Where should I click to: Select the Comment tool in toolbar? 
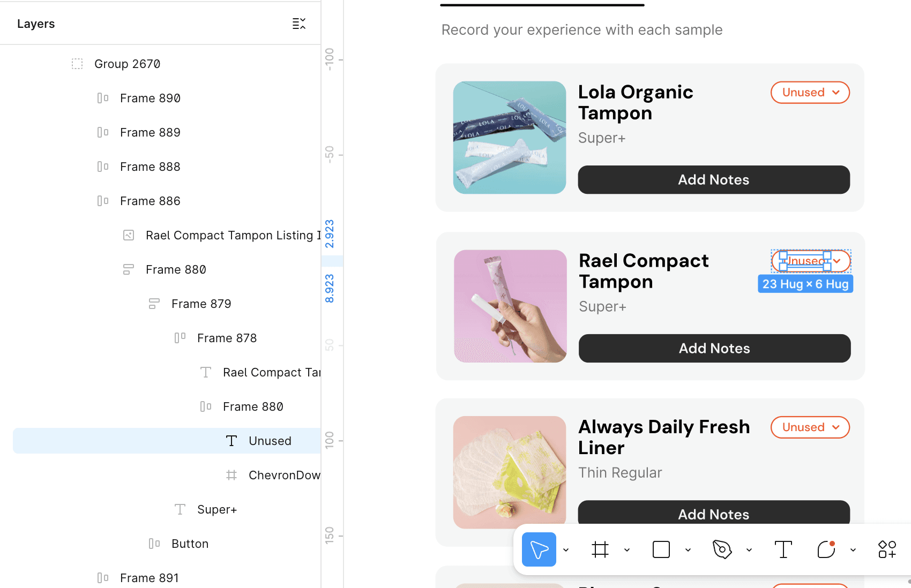(x=826, y=549)
